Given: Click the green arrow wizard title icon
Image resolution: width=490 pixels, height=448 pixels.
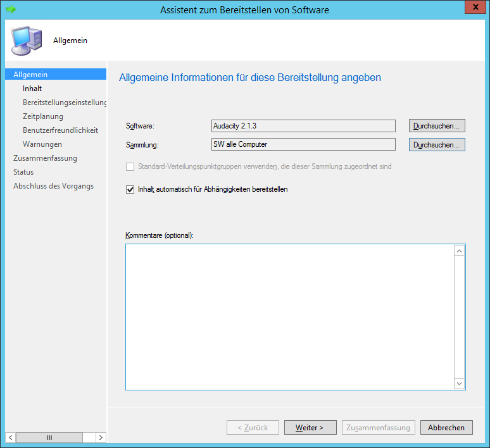Looking at the screenshot, I should pyautogui.click(x=11, y=10).
